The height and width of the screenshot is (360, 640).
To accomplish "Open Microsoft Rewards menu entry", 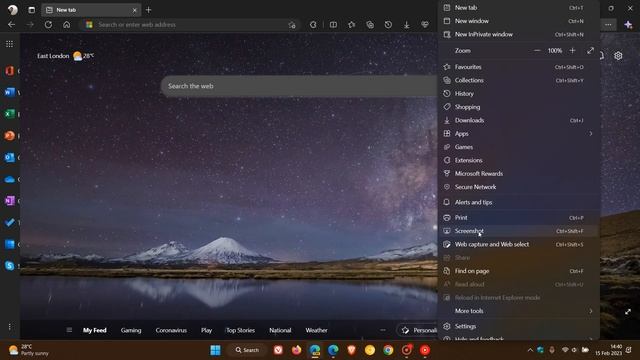I will (x=519, y=174).
